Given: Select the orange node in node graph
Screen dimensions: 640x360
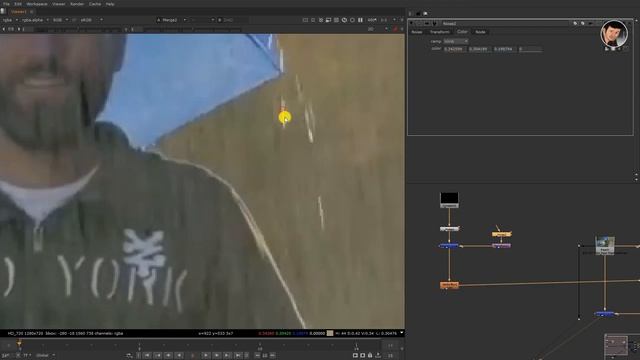Looking at the screenshot, I should click(x=449, y=285).
